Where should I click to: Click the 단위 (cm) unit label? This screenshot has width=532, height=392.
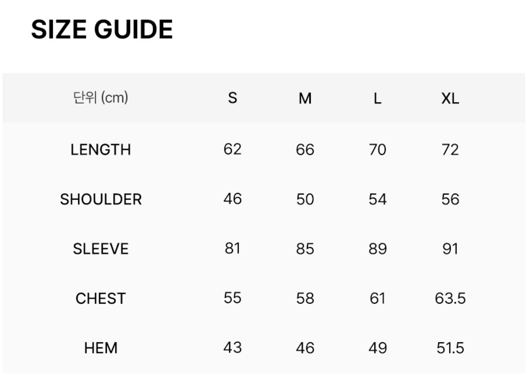(101, 97)
